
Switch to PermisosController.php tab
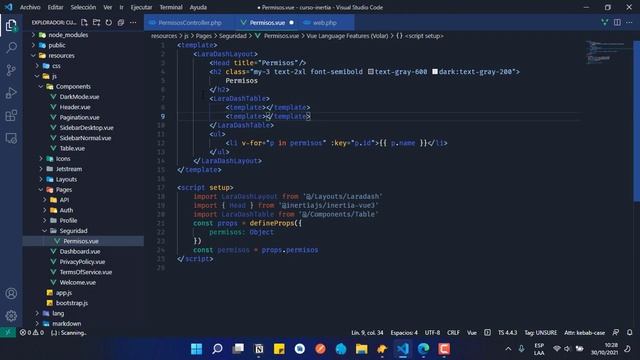190,22
